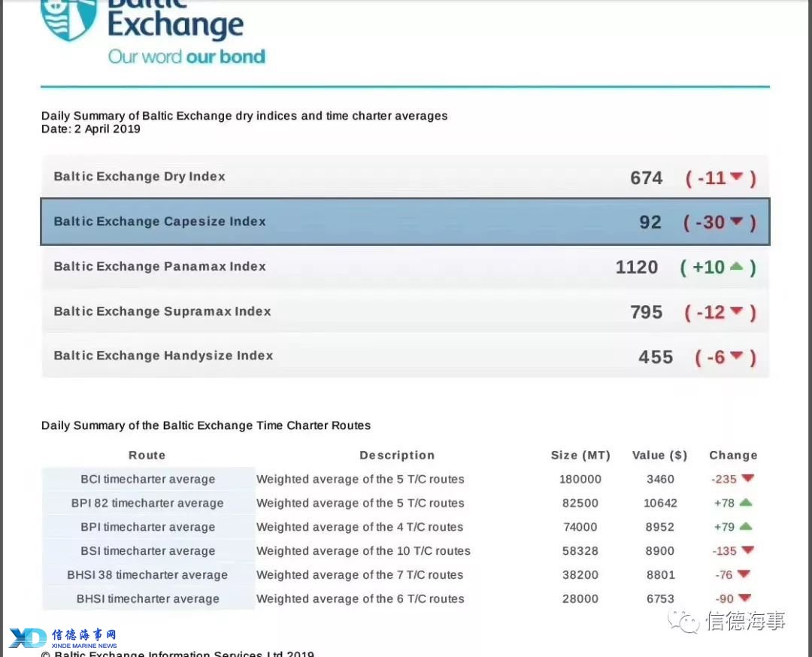
Task: Click the 'Our word our bond' tagline
Action: coord(186,56)
